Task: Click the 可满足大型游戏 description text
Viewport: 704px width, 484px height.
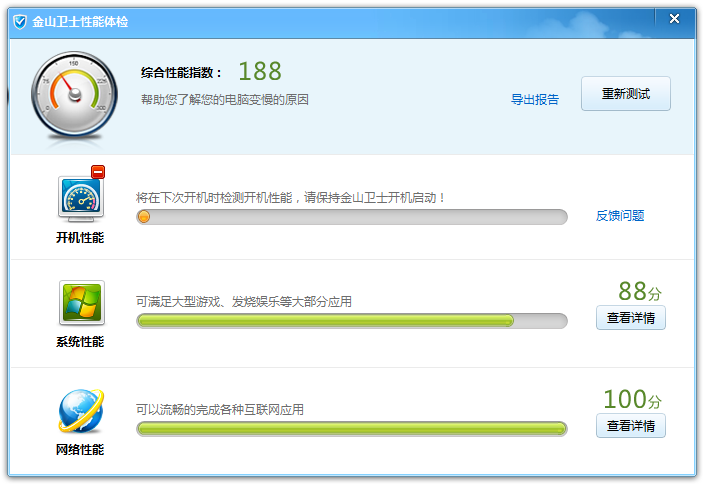Action: tap(244, 302)
